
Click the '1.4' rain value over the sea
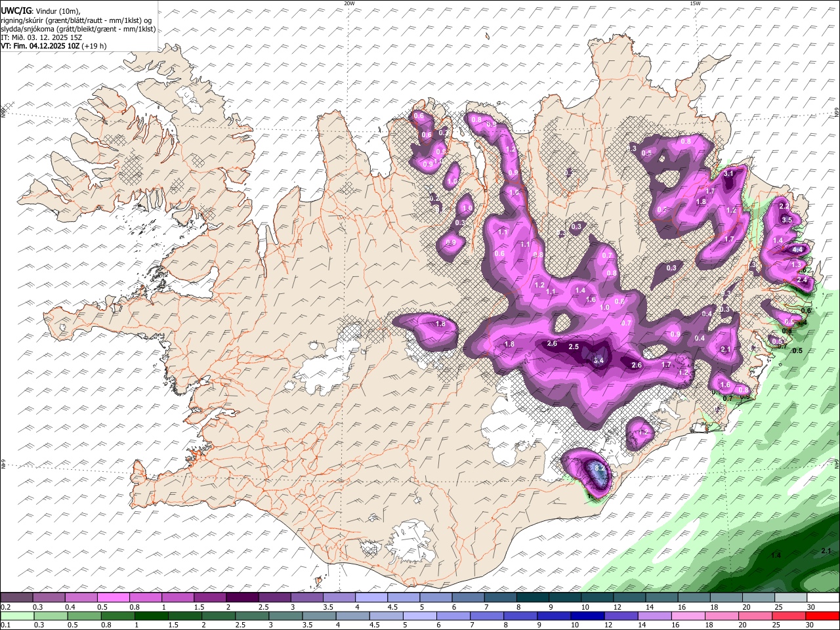(776, 556)
